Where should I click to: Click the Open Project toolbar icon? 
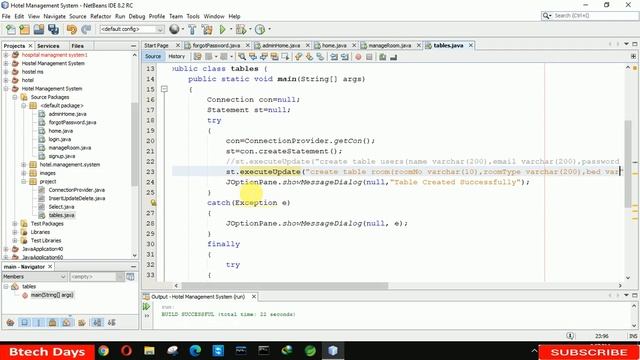39,29
